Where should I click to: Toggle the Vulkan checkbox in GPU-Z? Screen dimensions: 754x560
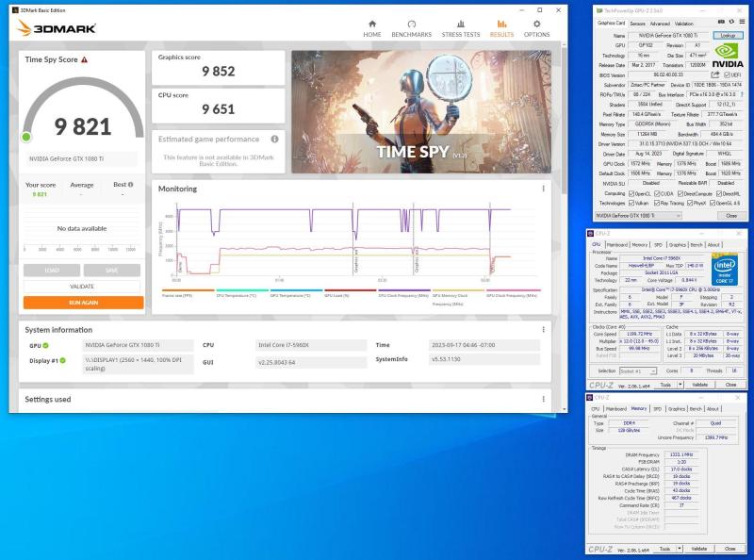[630, 203]
